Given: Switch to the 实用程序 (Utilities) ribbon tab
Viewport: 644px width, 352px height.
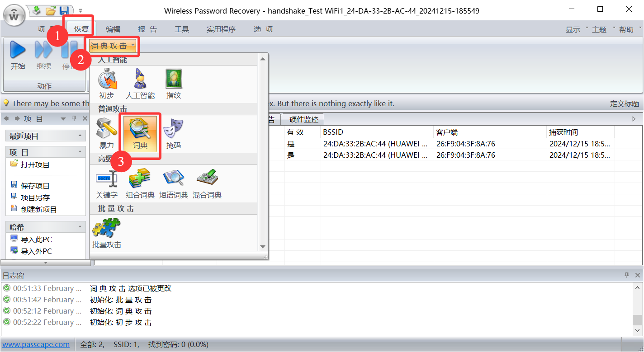Looking at the screenshot, I should [221, 29].
